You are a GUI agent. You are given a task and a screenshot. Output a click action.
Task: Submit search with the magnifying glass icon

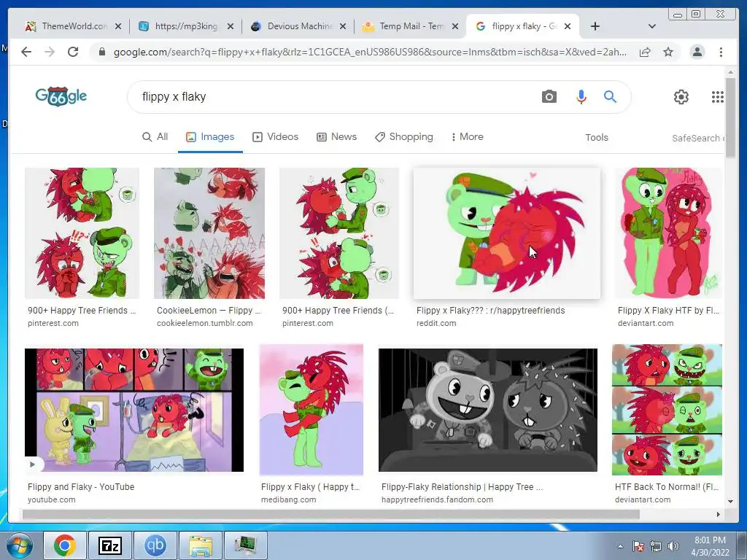point(610,97)
